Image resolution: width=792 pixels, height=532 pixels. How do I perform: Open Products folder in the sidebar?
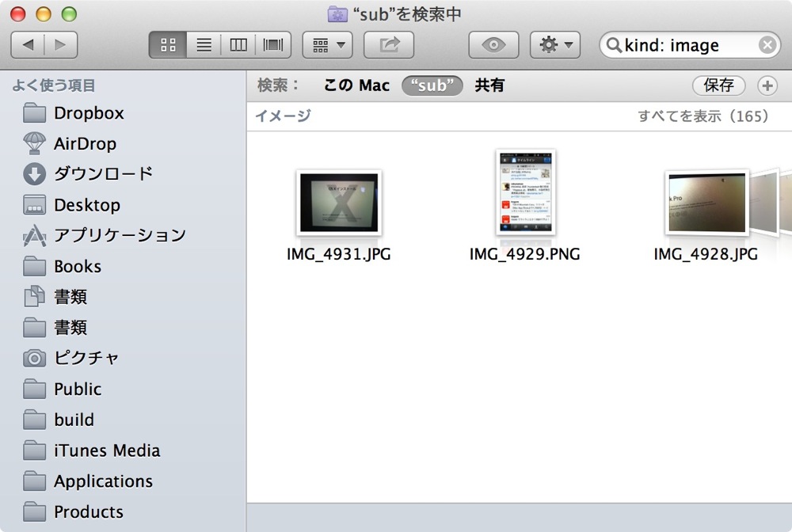click(x=124, y=511)
